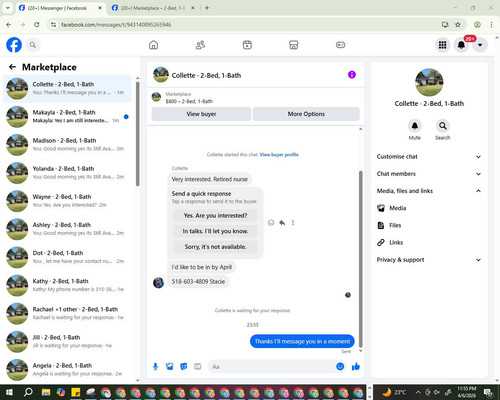
Task: Click the Collette profile picture in right panel
Action: (429, 82)
